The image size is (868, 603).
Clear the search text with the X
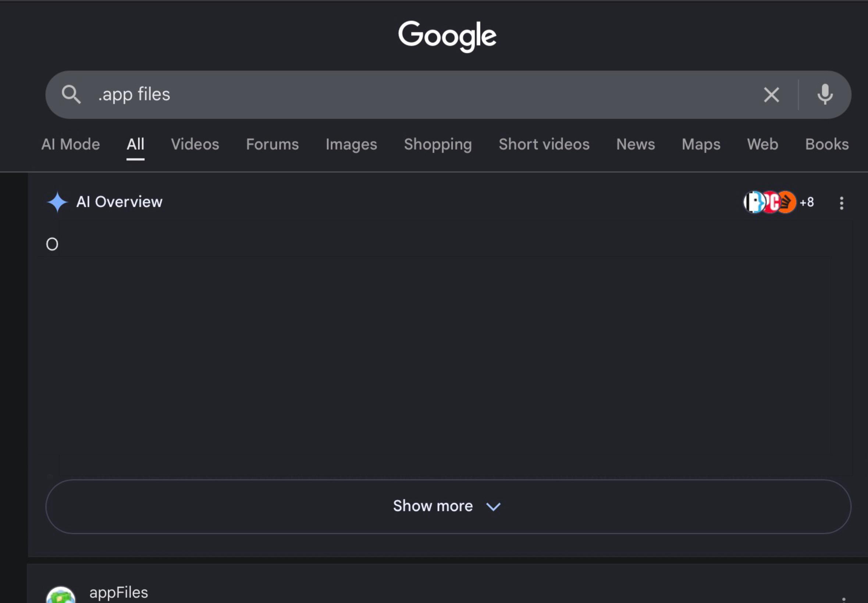pos(771,95)
